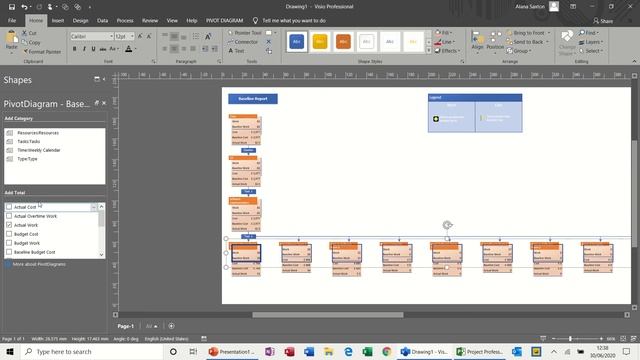Open PowerPoint Presentation1 from the taskbar
This screenshot has height=360, width=640.
click(x=231, y=351)
